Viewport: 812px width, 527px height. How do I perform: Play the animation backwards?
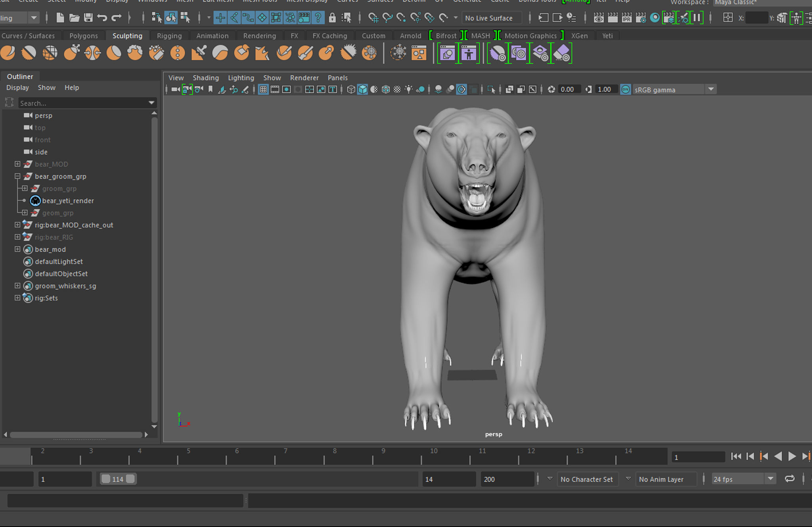point(778,456)
